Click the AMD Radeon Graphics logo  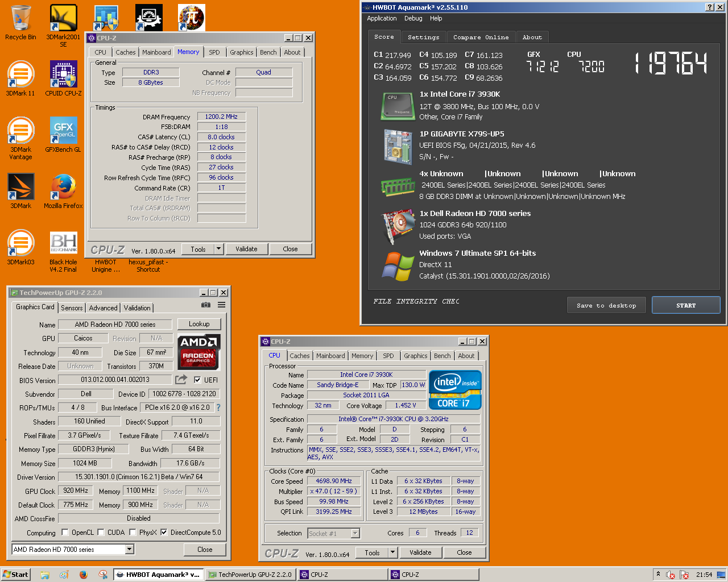point(198,352)
